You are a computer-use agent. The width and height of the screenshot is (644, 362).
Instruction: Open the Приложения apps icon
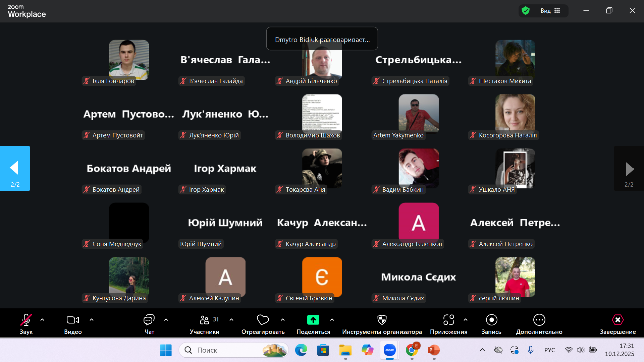coord(448,320)
